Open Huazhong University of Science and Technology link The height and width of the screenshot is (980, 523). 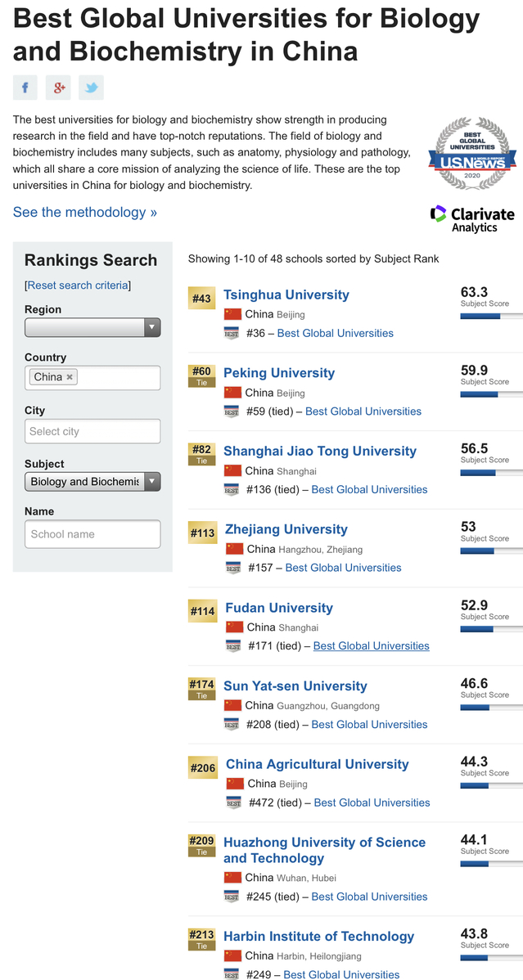coord(324,850)
